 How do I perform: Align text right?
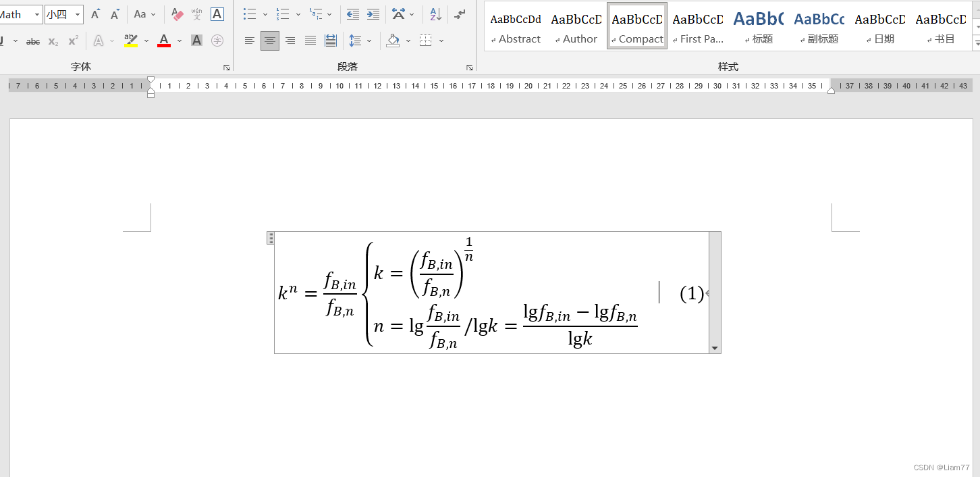(x=290, y=41)
